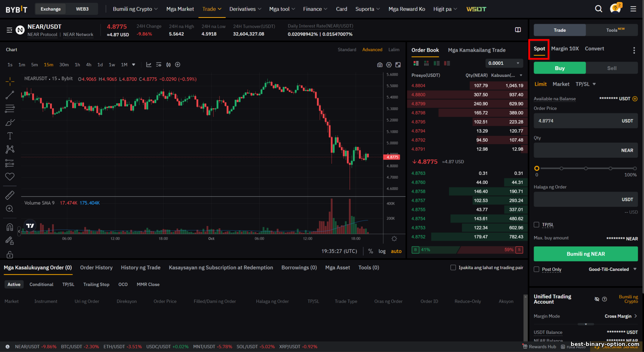Switch to the Order History tab

point(96,268)
